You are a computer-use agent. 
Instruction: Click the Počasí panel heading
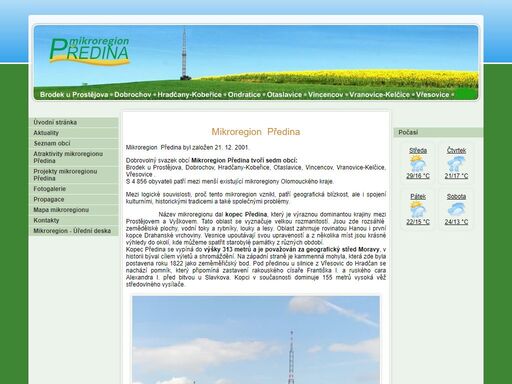point(438,132)
